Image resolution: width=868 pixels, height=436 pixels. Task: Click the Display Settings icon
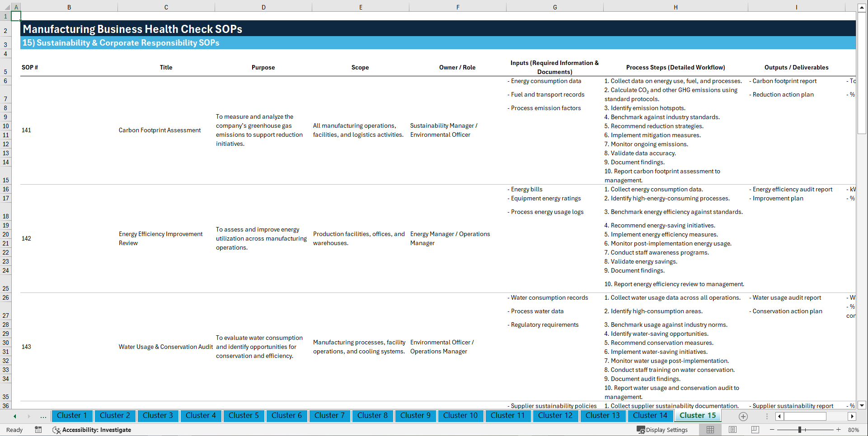click(641, 430)
